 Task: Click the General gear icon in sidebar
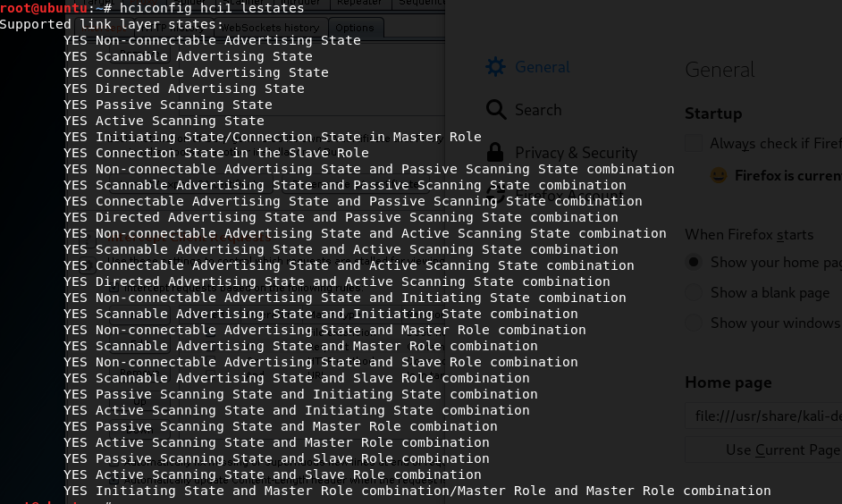496,67
